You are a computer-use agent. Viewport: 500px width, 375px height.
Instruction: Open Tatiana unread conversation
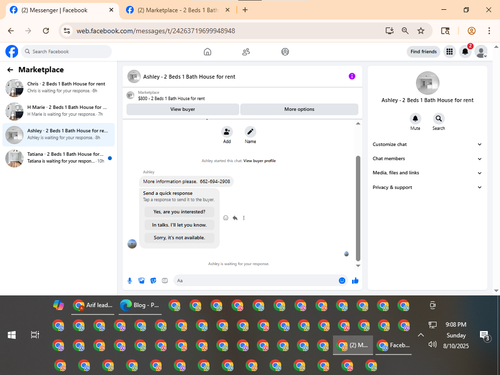click(x=59, y=158)
